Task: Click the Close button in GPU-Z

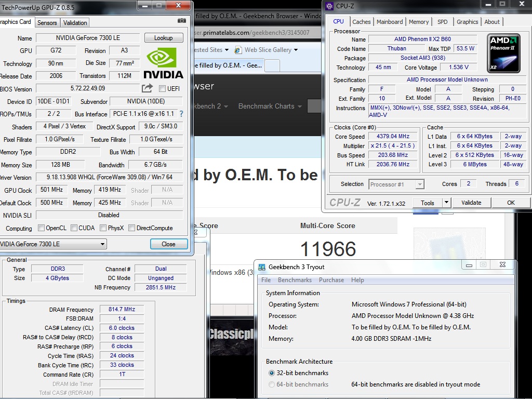Action: [x=169, y=244]
